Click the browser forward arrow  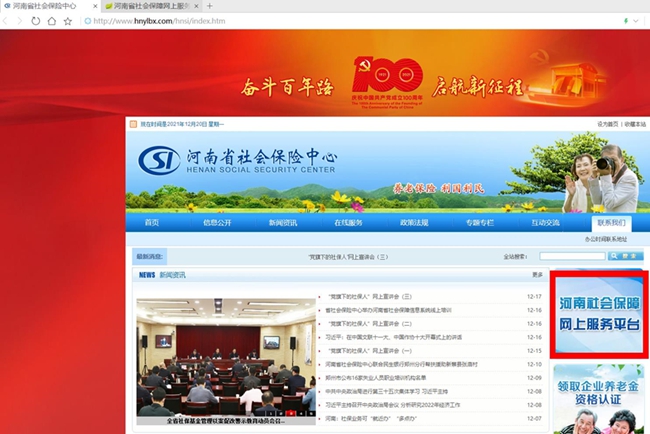pyautogui.click(x=19, y=21)
